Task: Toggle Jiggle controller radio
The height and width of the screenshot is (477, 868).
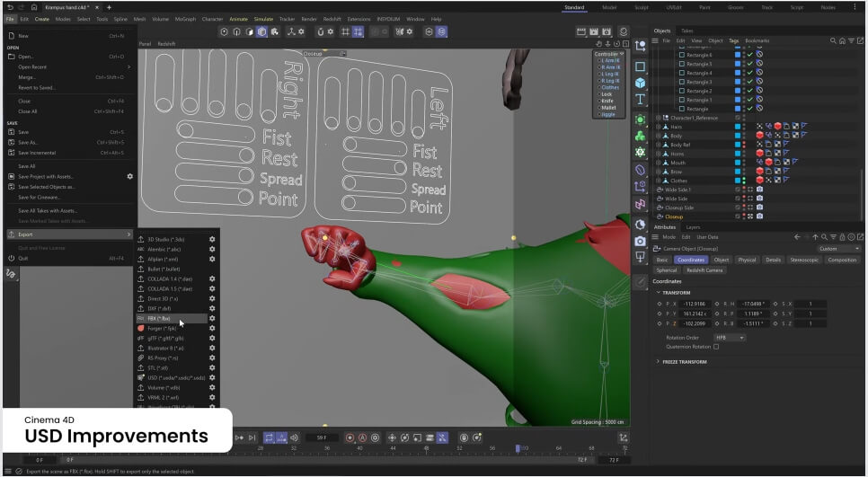Action: tap(599, 115)
